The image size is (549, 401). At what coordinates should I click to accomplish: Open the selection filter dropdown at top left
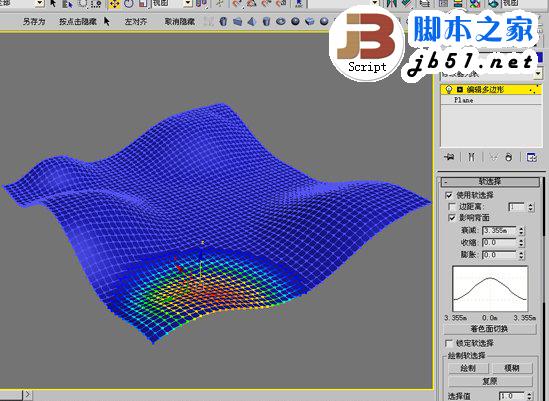coord(40,4)
